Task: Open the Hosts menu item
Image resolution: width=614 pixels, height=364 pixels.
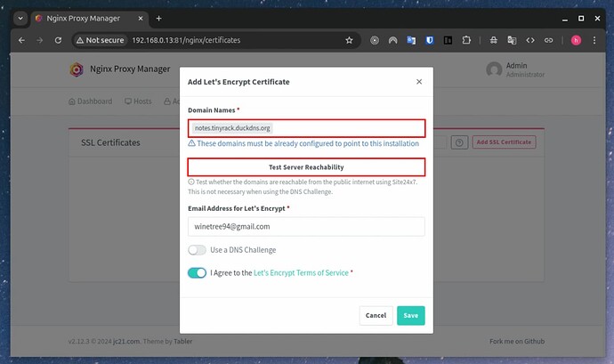Action: (138, 101)
